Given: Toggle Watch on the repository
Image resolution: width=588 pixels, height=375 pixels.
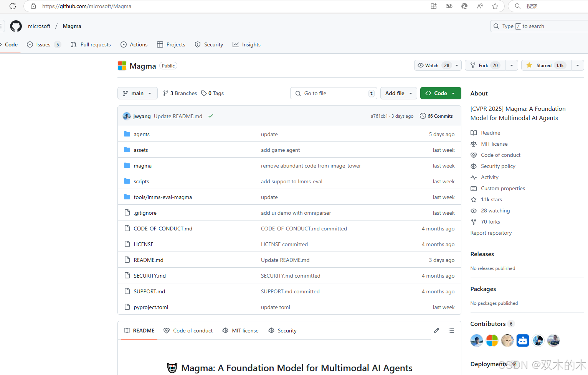Looking at the screenshot, I should [x=433, y=65].
